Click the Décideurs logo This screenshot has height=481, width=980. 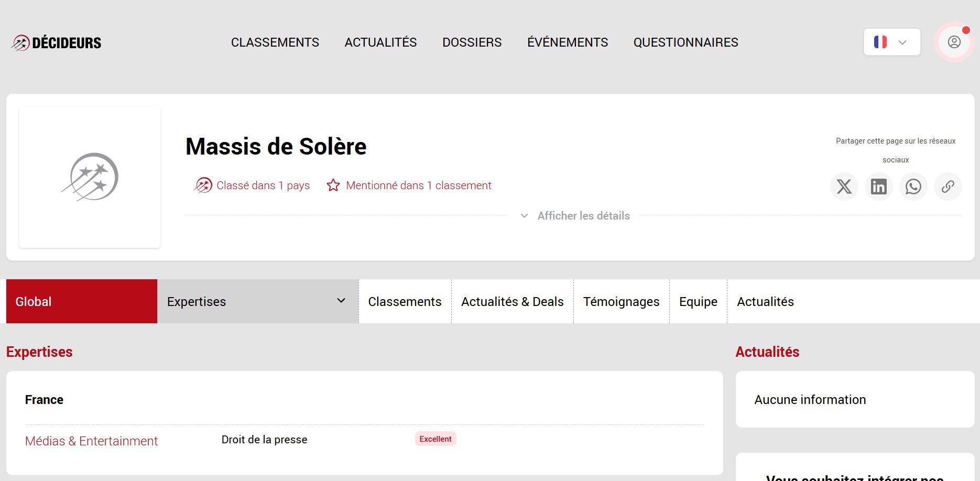coord(56,42)
